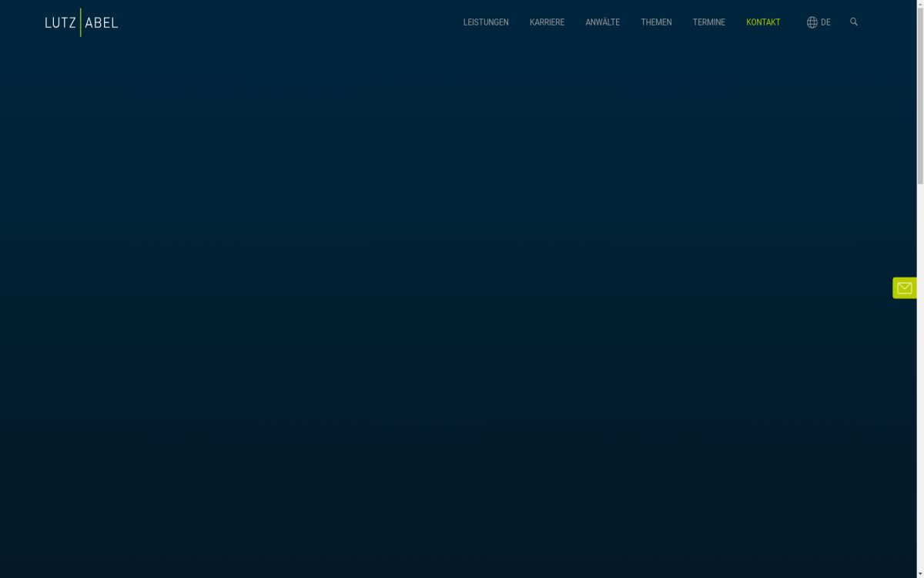
Task: Click the scrollbar up arrow
Action: (x=920, y=4)
